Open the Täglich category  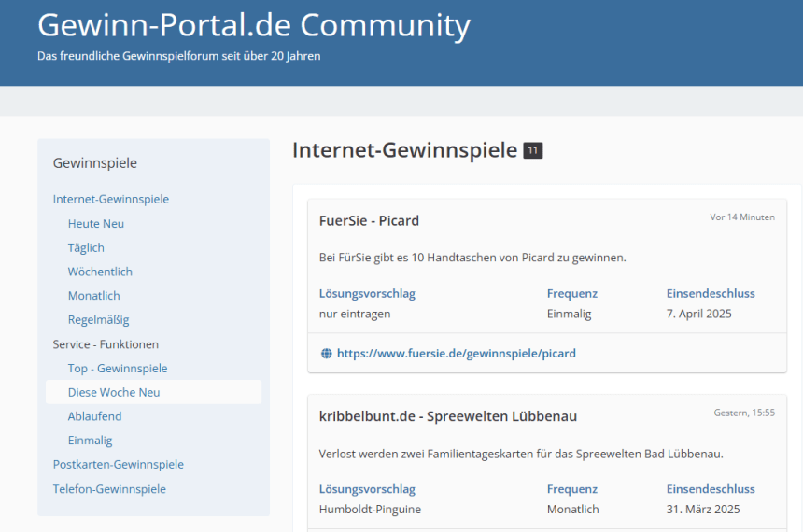[x=86, y=248]
